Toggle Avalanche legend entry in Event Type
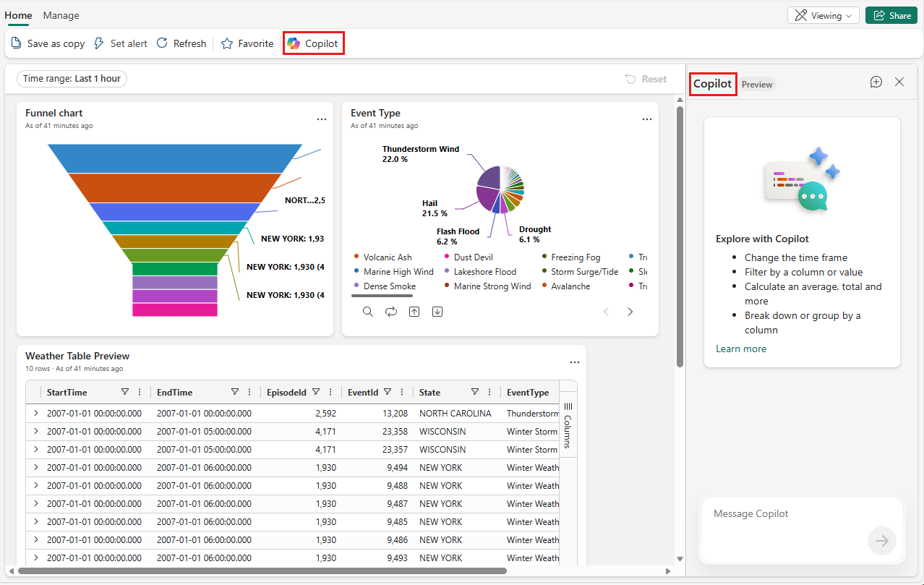Viewport: 924px width, 585px height. click(x=570, y=286)
